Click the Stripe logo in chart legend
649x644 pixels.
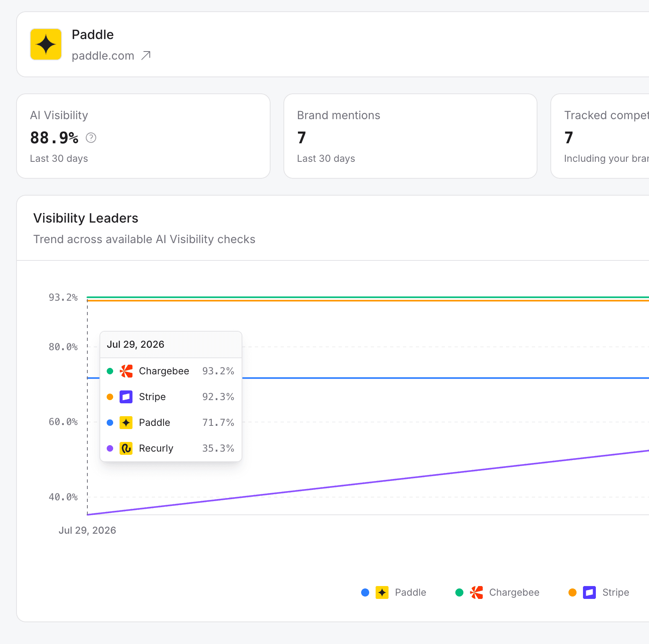point(589,592)
